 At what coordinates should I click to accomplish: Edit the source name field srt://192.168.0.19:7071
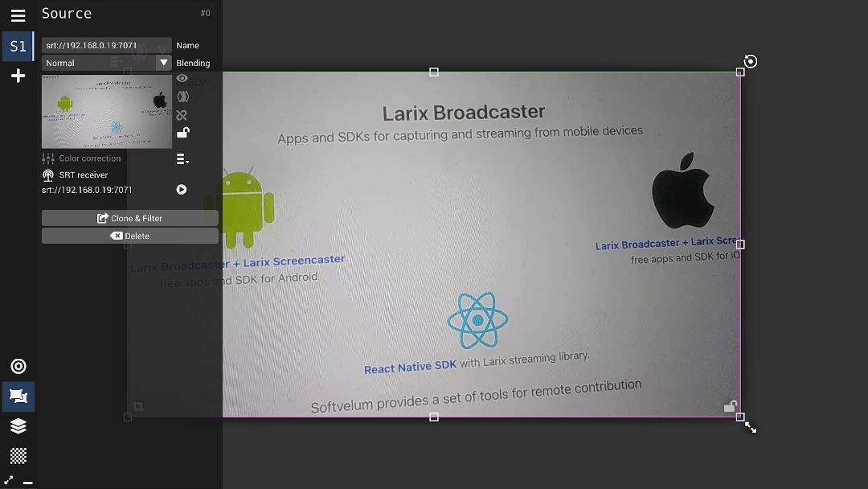[x=106, y=46]
